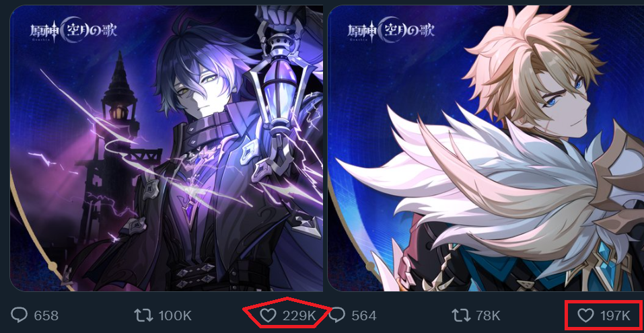The height and width of the screenshot is (333, 644).
Task: Click the 658 reply count
Action: pyautogui.click(x=46, y=316)
